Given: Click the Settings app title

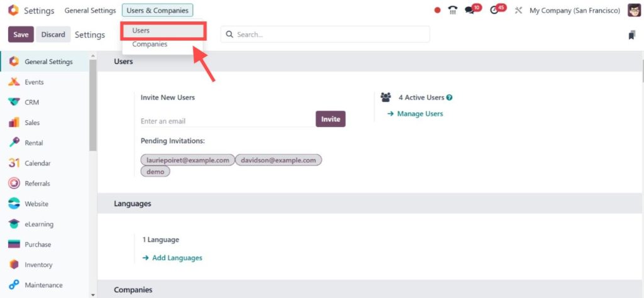Looking at the screenshot, I should (x=39, y=11).
